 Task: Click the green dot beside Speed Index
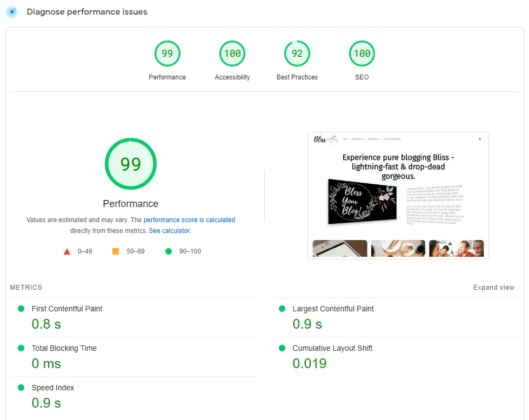click(x=21, y=388)
